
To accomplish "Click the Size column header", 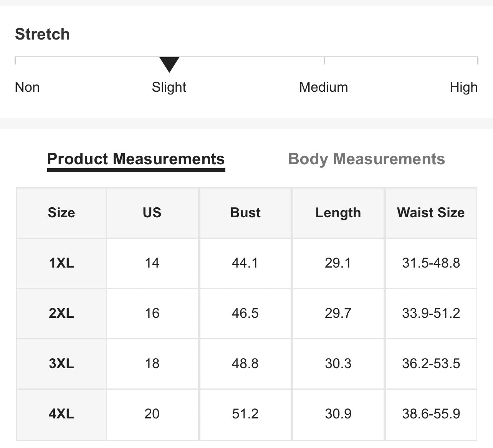I will coord(61,213).
